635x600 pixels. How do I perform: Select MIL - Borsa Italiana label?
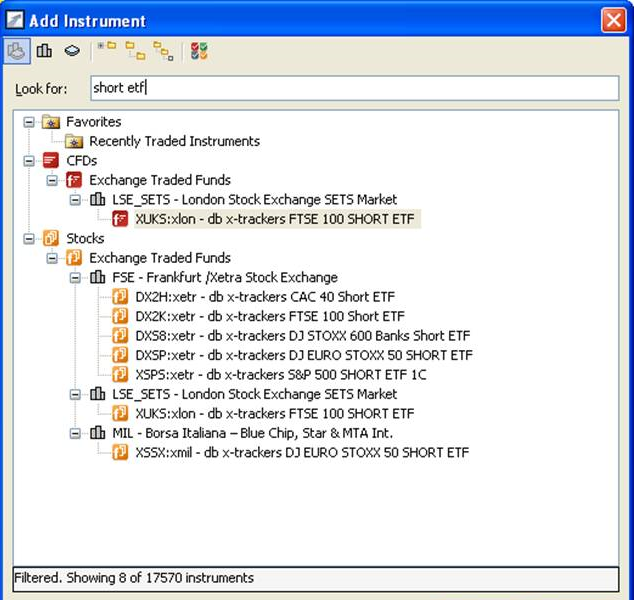(253, 433)
